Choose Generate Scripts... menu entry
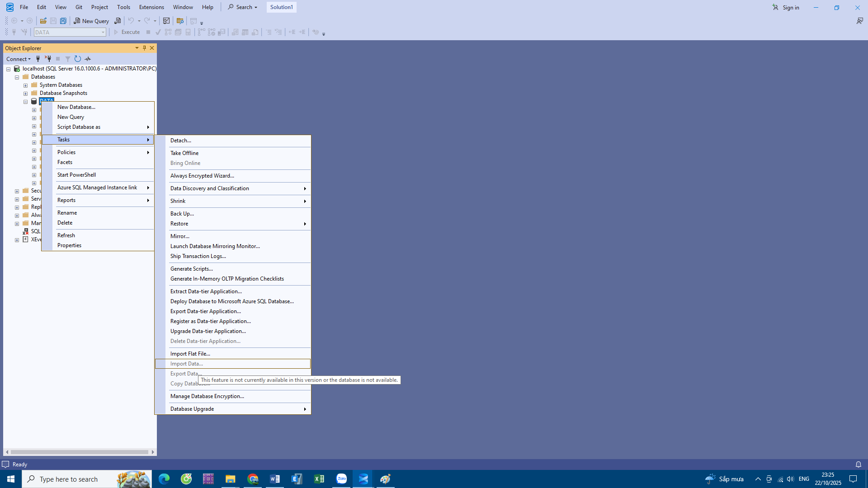This screenshot has height=488, width=868. pos(192,269)
